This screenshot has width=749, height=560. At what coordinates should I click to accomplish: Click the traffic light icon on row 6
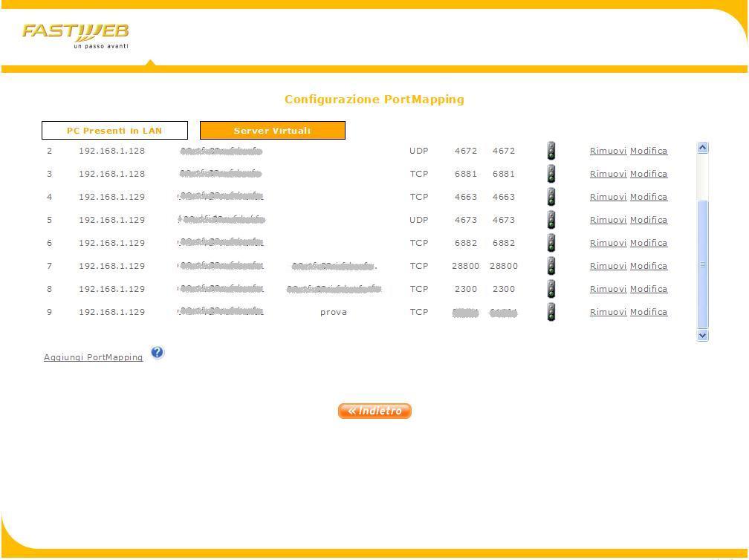(x=551, y=243)
